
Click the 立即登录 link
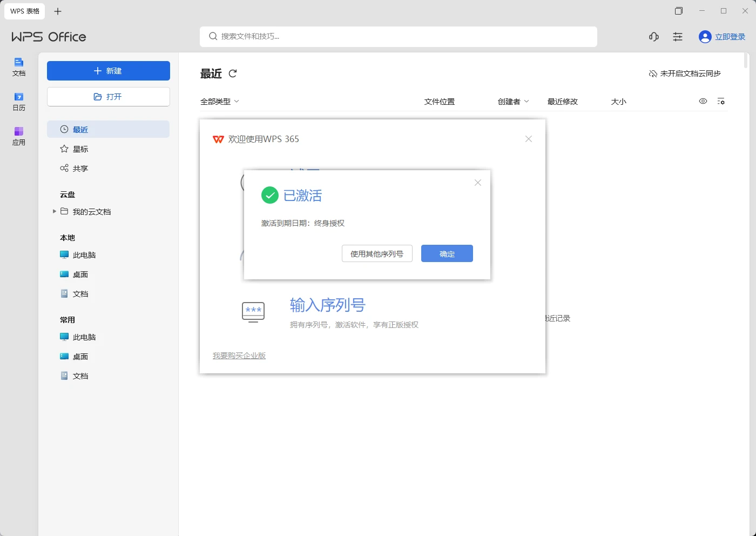pyautogui.click(x=730, y=37)
